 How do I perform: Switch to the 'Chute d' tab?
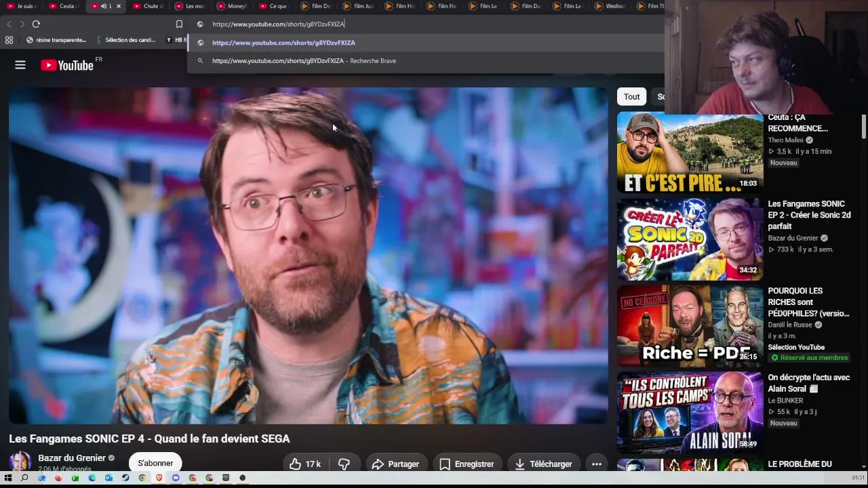click(x=149, y=6)
